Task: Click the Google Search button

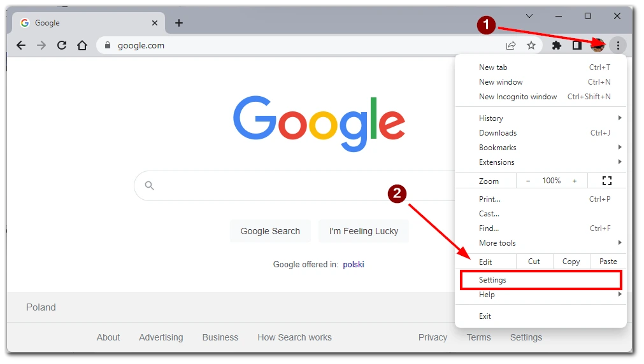Action: point(270,232)
